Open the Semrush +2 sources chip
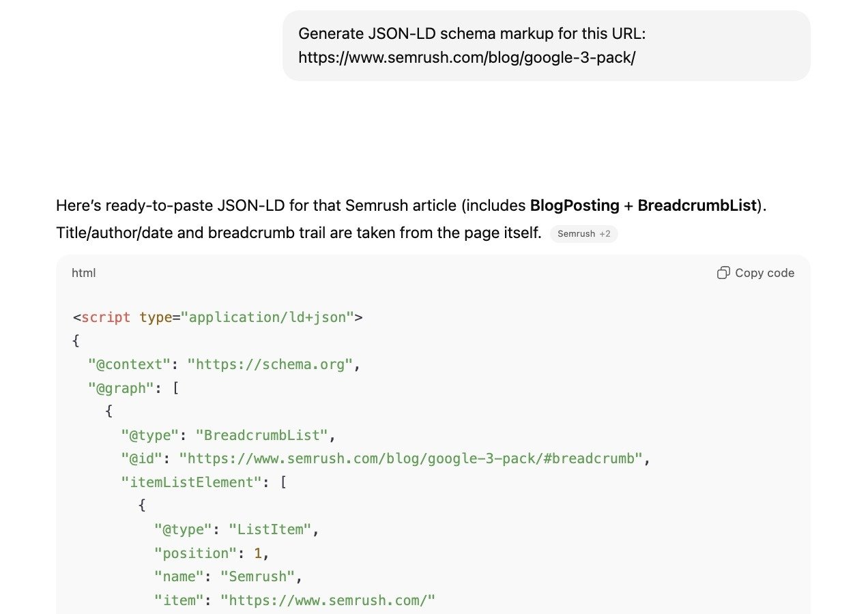Image resolution: width=868 pixels, height=614 pixels. pyautogui.click(x=584, y=233)
